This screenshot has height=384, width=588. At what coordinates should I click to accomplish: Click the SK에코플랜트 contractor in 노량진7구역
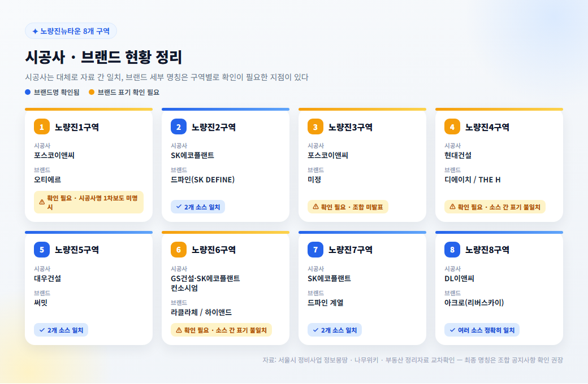[330, 279]
